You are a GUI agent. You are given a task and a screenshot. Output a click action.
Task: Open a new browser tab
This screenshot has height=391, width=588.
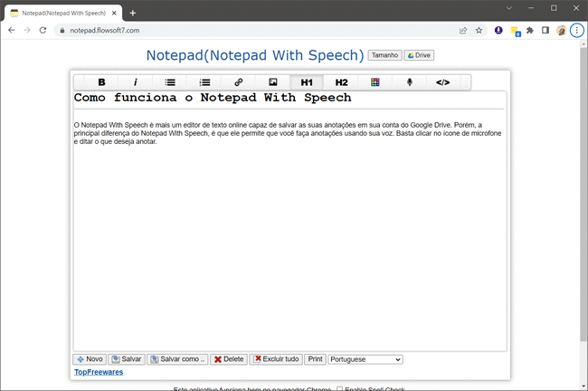(x=133, y=13)
